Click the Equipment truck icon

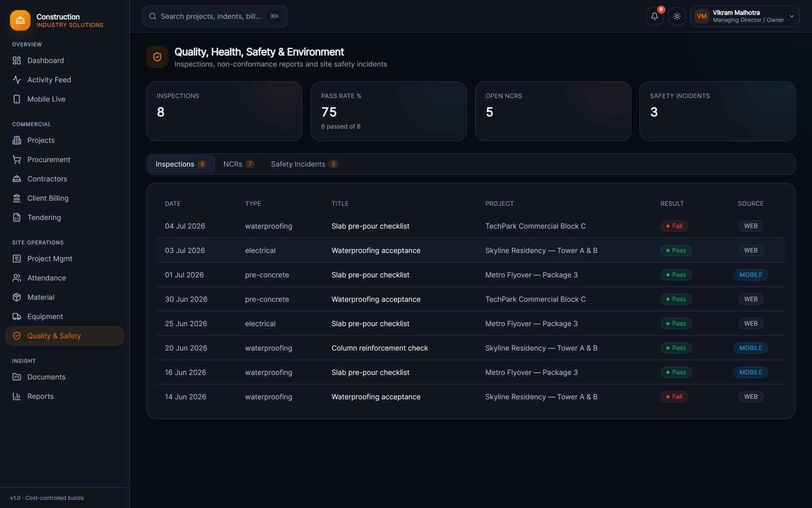[17, 316]
